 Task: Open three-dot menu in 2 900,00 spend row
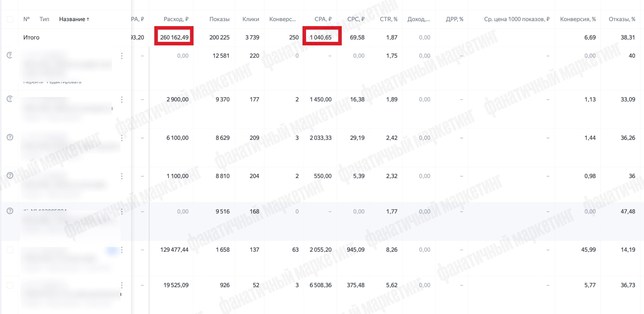(122, 100)
